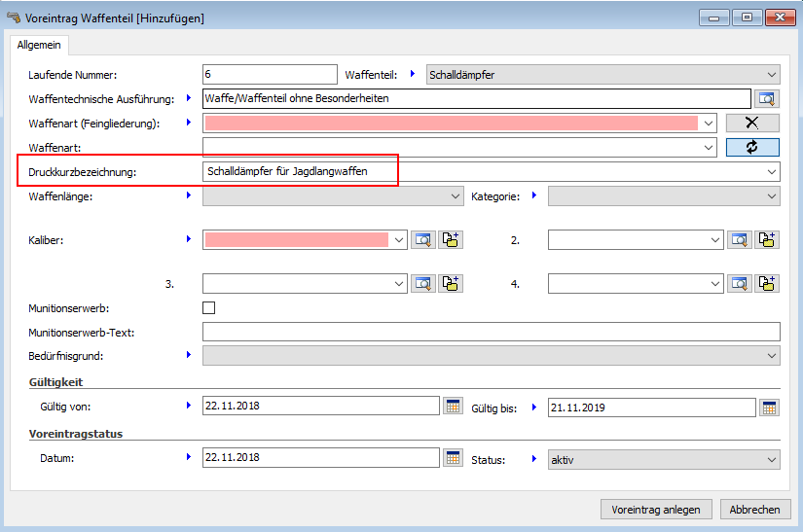This screenshot has width=803, height=532.
Task: Select the Allgemein tab
Action: click(39, 45)
